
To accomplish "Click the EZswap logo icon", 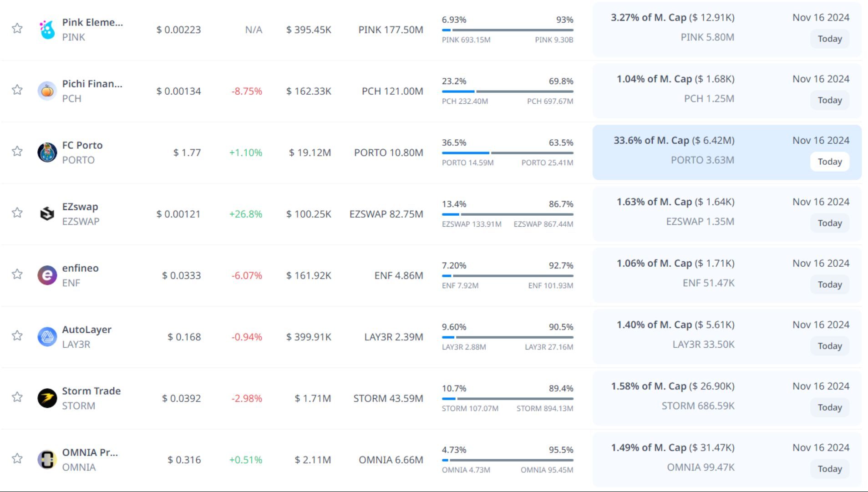I will click(47, 213).
